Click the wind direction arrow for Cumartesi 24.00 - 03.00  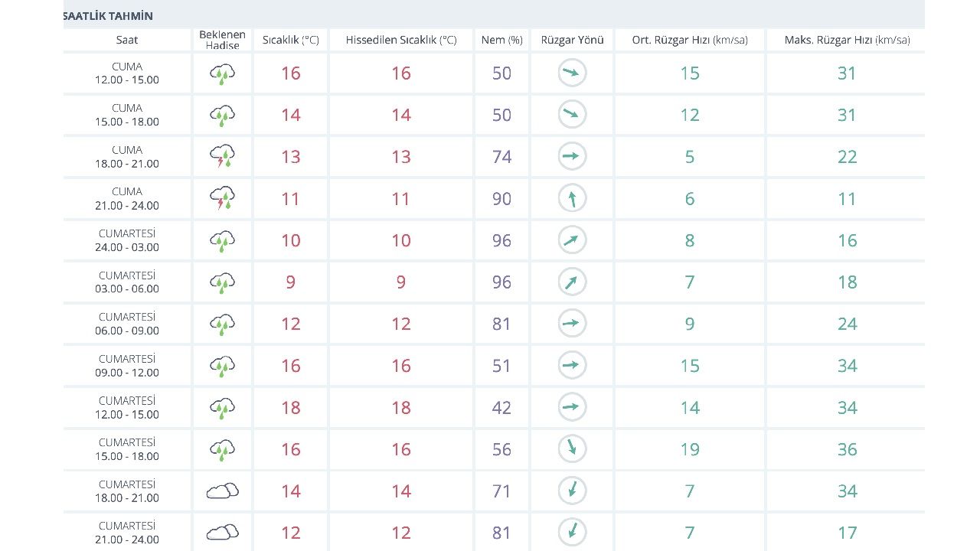point(572,240)
